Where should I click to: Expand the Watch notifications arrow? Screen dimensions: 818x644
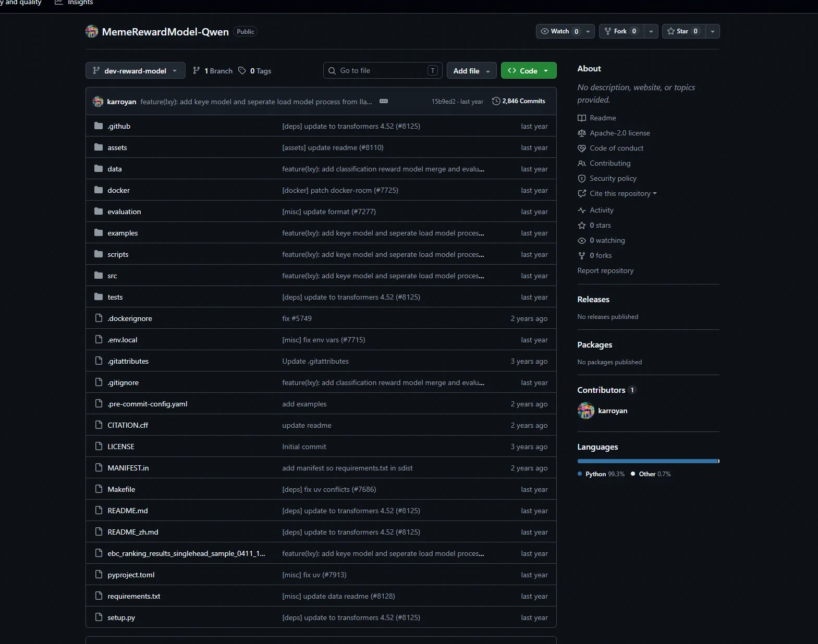coord(588,31)
